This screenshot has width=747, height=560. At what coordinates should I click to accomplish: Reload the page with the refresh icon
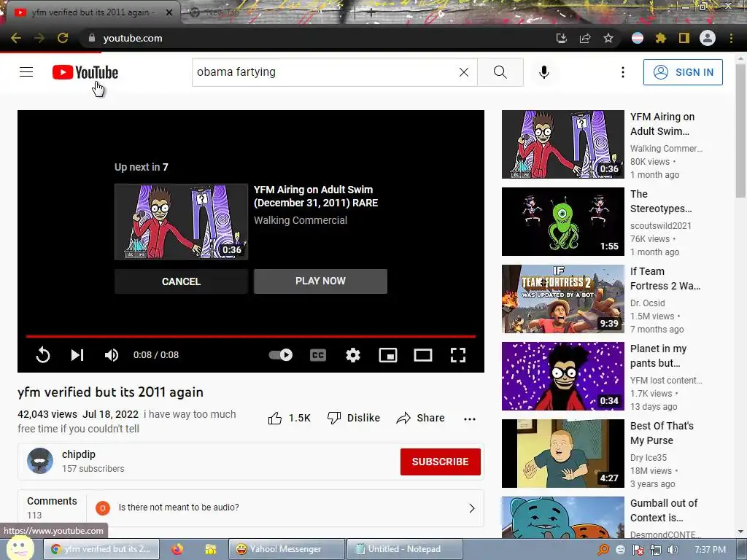pos(63,38)
